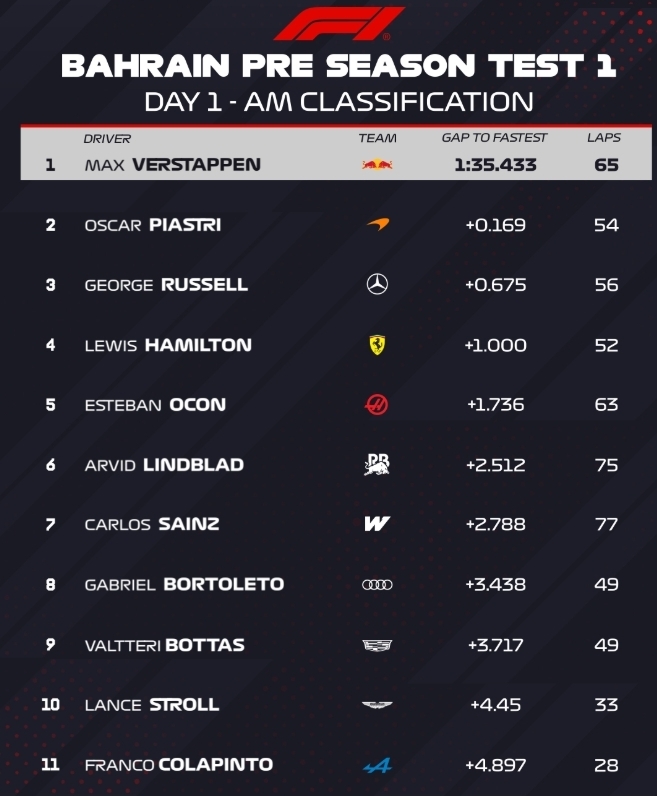Click the Racing Bulls team logo
This screenshot has width=657, height=796.
click(x=377, y=464)
